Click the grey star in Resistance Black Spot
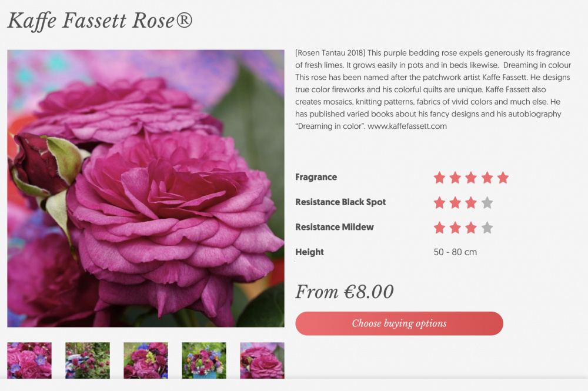Viewport: 588px width, 391px height. click(x=487, y=203)
